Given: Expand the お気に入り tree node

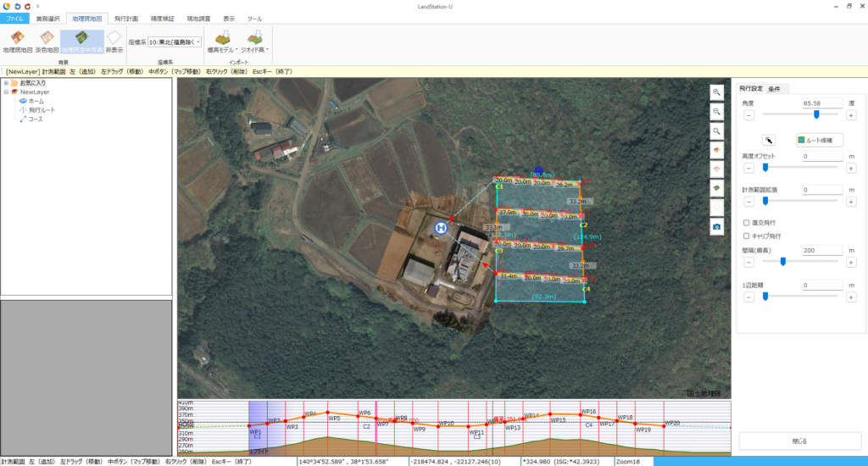Looking at the screenshot, I should point(6,83).
